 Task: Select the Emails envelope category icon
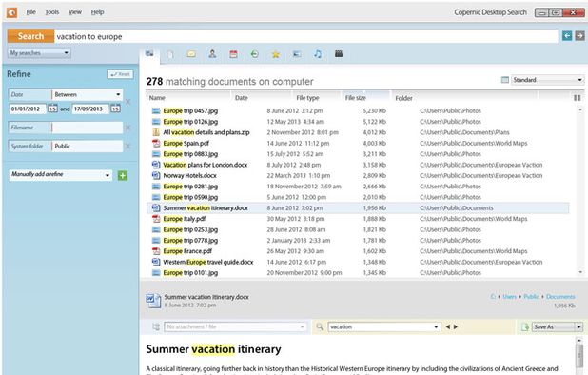pyautogui.click(x=191, y=54)
